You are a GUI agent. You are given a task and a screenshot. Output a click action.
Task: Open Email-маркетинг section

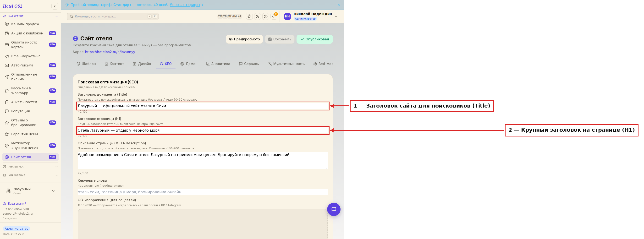pos(31,56)
